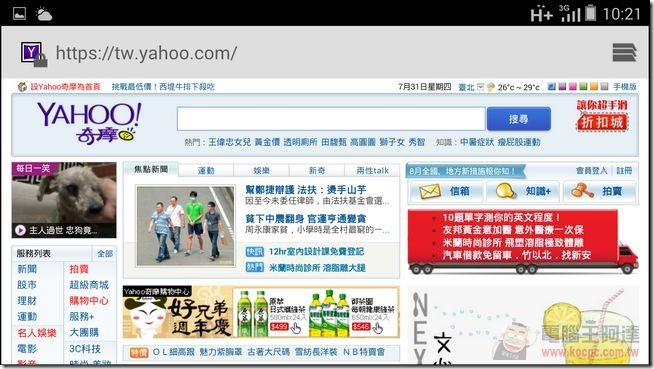
Task: Open 好兄弟週年慶 shopping banner
Action: coord(261,312)
